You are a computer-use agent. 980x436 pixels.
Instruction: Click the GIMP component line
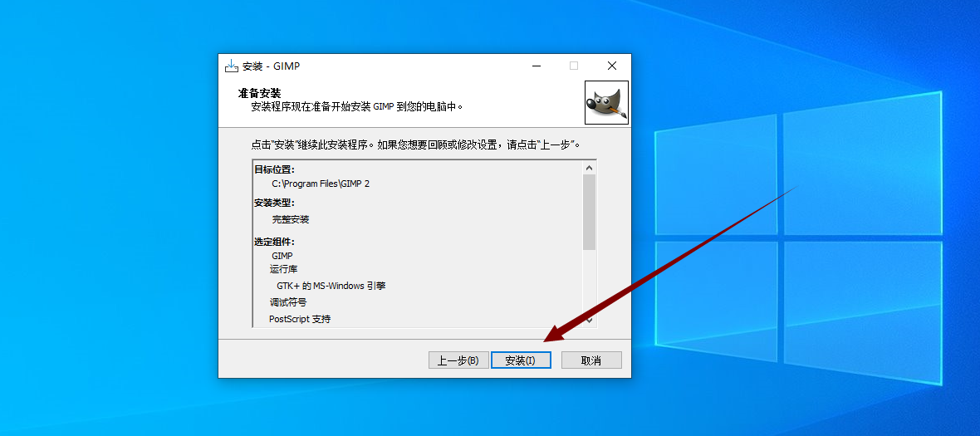click(x=282, y=256)
